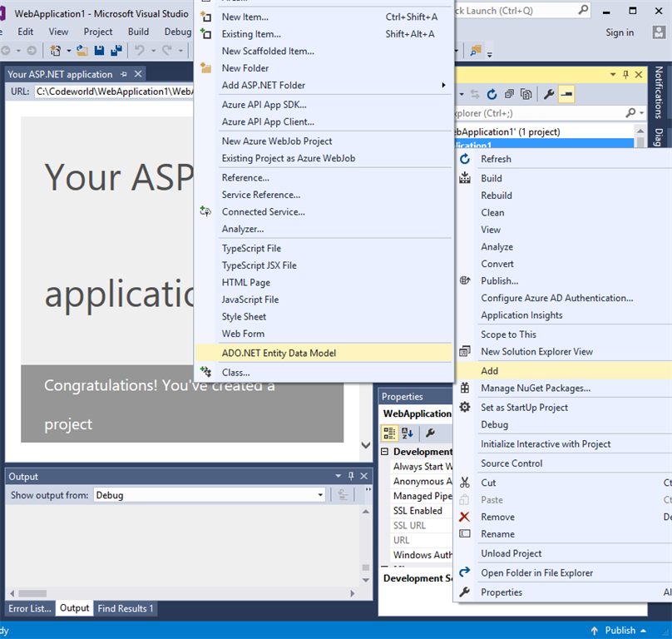
Task: Click Property Pages wrench in Properties panel
Action: (430, 433)
